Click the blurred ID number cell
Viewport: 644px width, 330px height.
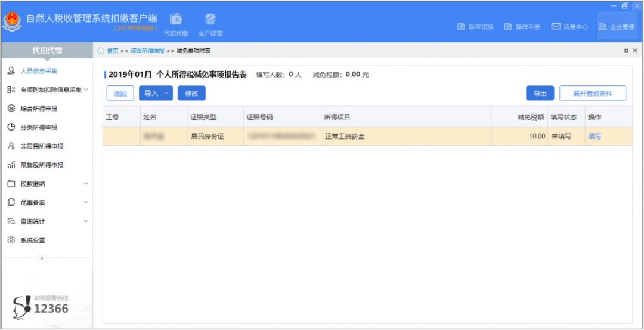point(281,136)
